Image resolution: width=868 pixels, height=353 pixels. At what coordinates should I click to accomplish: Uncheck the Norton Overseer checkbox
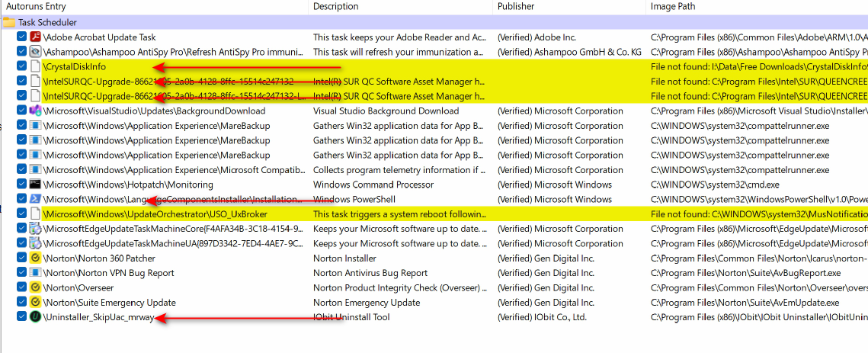pyautogui.click(x=21, y=287)
